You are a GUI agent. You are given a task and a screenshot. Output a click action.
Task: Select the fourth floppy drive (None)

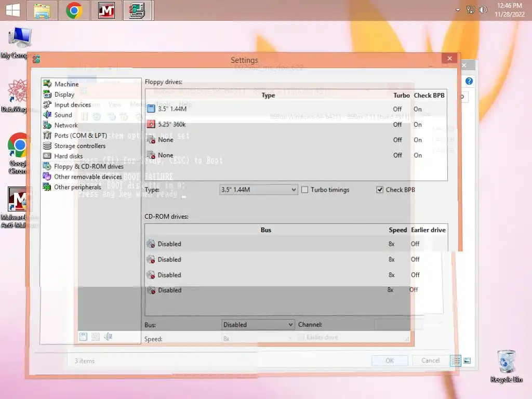tap(296, 155)
